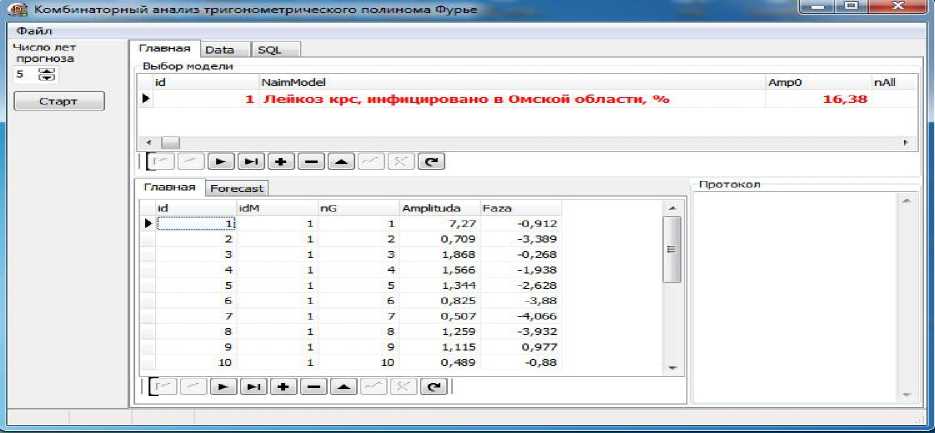The height and width of the screenshot is (433, 935).
Task: Go to next record in lower navigator
Action: click(x=220, y=387)
